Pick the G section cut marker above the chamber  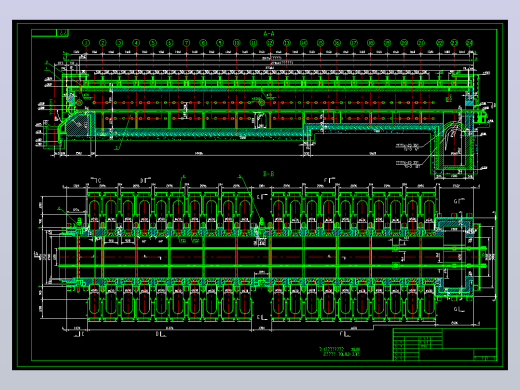pyautogui.click(x=459, y=201)
